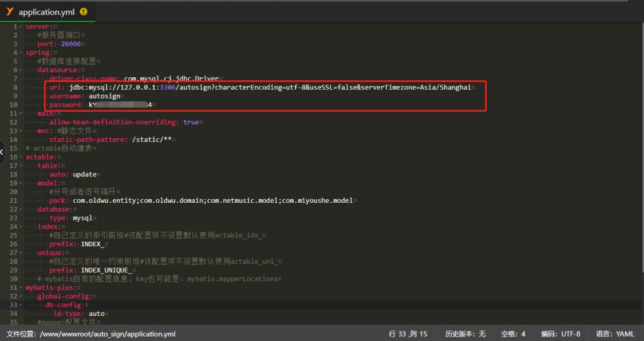The height and width of the screenshot is (341, 644).
Task: Click the pack value com.oldwu.entity line
Action: click(x=213, y=201)
